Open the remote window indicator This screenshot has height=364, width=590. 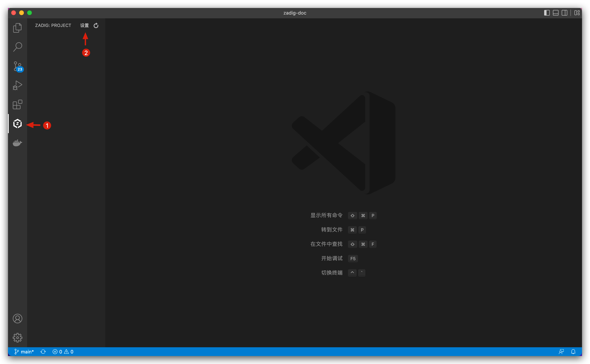[561, 352]
